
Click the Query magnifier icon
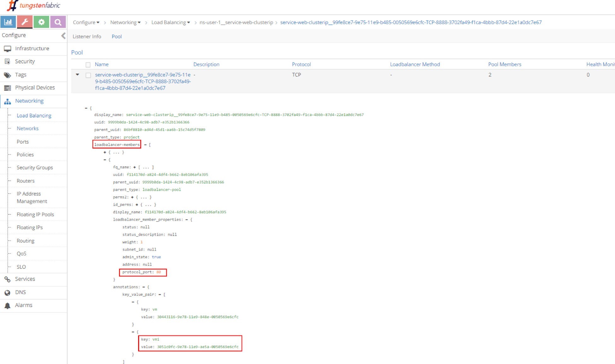(58, 22)
